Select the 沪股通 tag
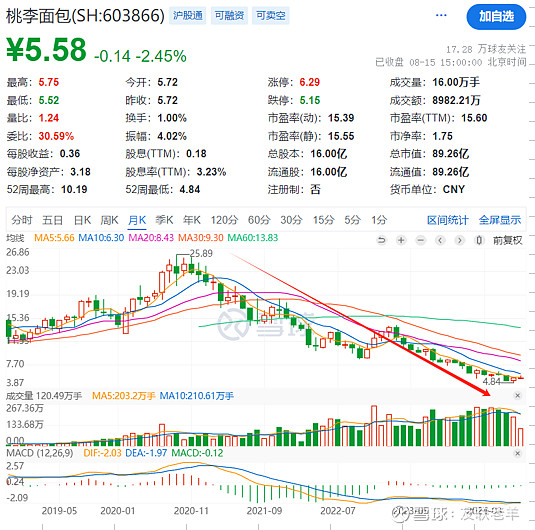The width and height of the screenshot is (535, 530). (188, 15)
